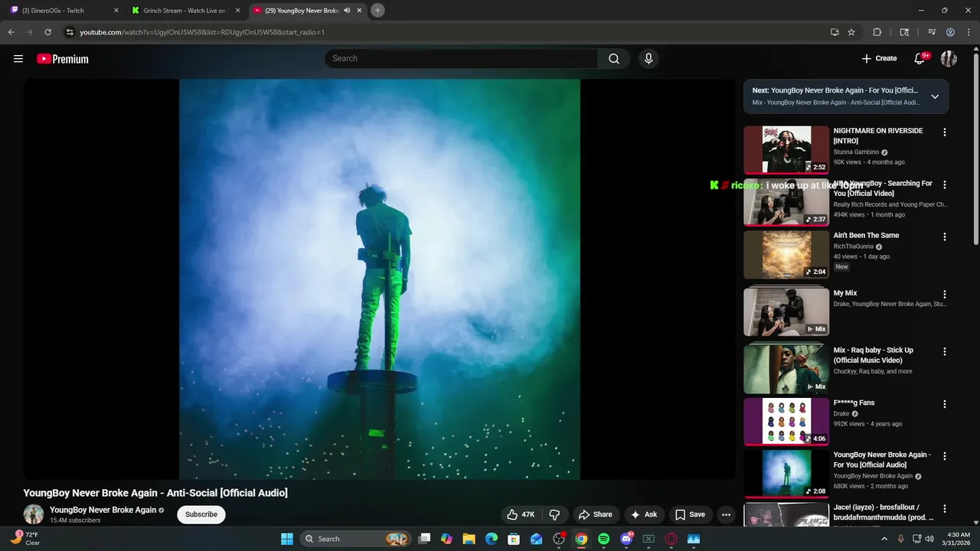Open Microsoft Store from the taskbar
The height and width of the screenshot is (551, 980).
pos(514,539)
